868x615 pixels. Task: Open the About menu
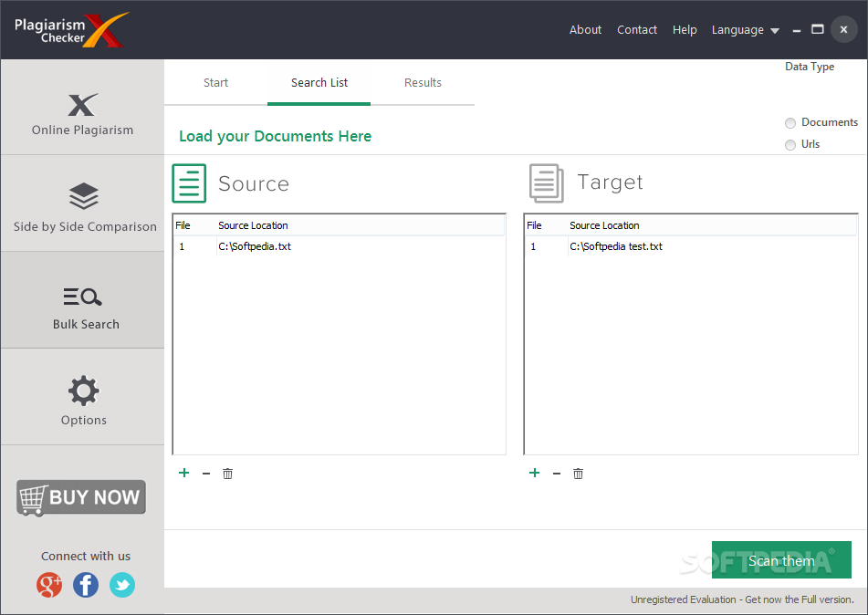(x=585, y=30)
